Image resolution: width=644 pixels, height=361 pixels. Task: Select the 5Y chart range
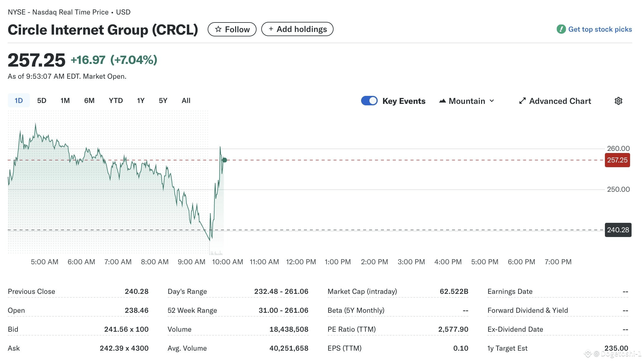163,101
